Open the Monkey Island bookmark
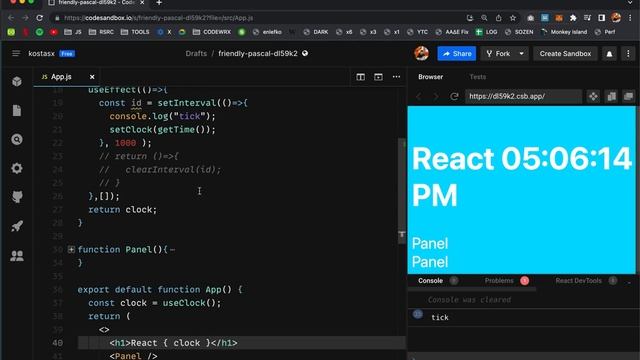This screenshot has width=640, height=360. (564, 32)
